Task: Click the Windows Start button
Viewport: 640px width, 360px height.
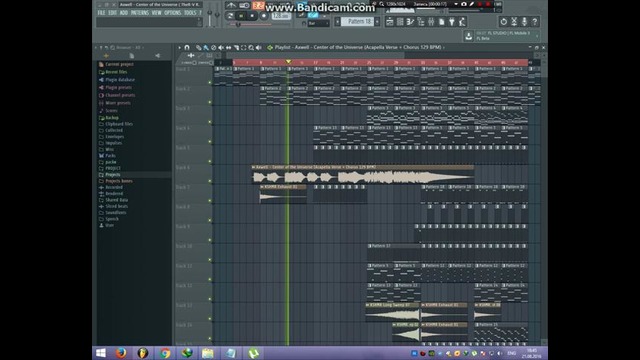Action: [x=101, y=353]
